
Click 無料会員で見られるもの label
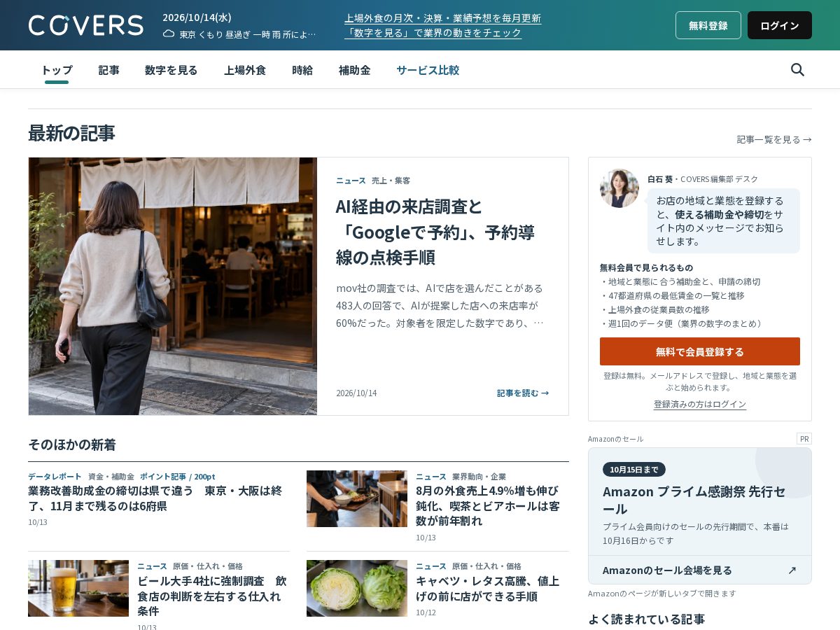point(646,267)
